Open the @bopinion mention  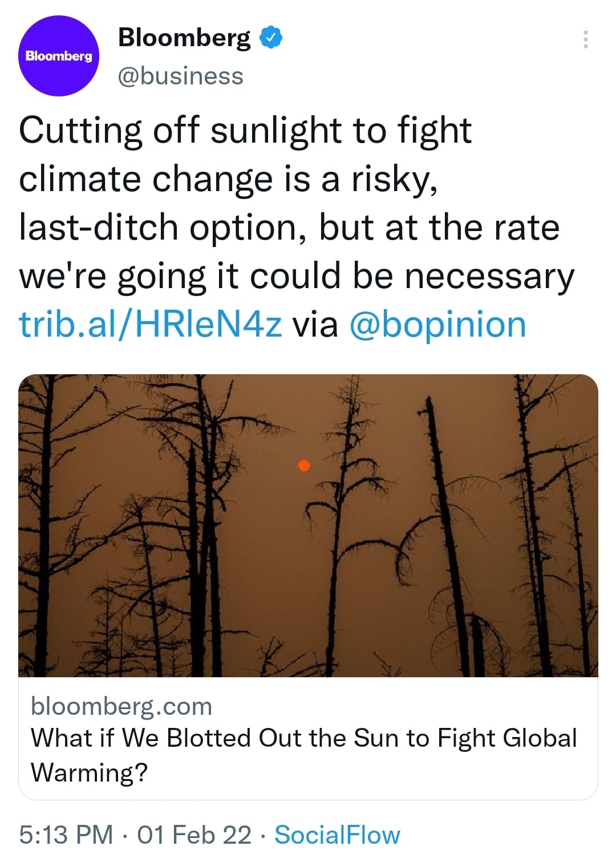[x=437, y=325]
